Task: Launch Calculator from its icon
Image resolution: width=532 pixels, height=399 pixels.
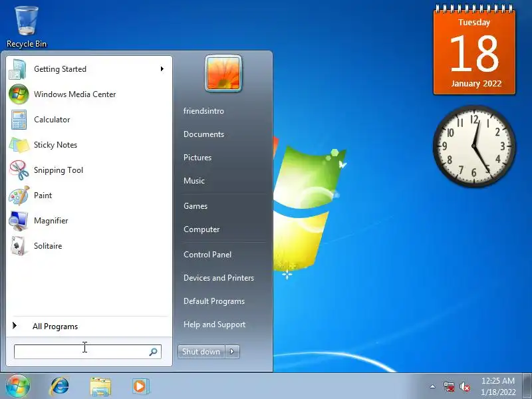Action: 19,120
